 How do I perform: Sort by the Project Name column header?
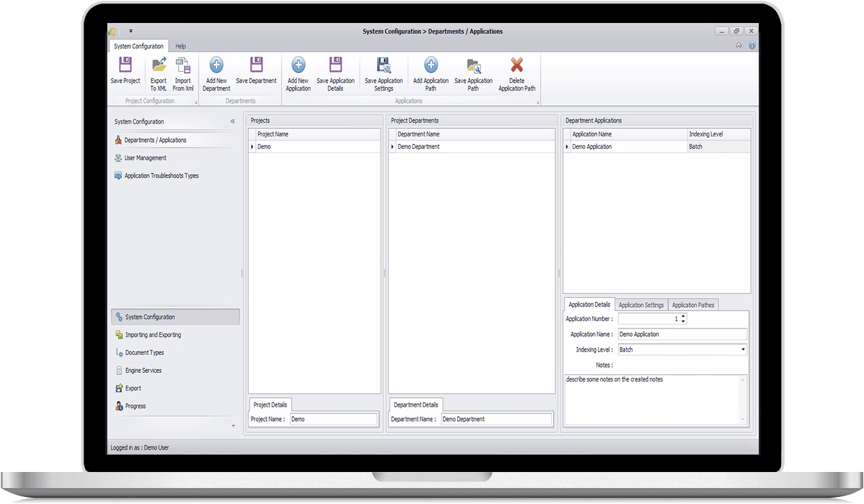pyautogui.click(x=318, y=134)
